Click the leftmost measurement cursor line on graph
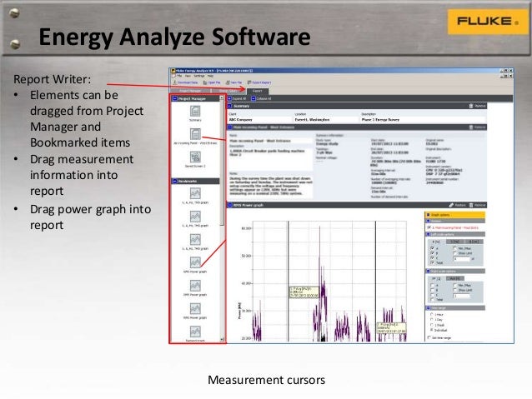This screenshot has width=532, height=399. [x=289, y=281]
